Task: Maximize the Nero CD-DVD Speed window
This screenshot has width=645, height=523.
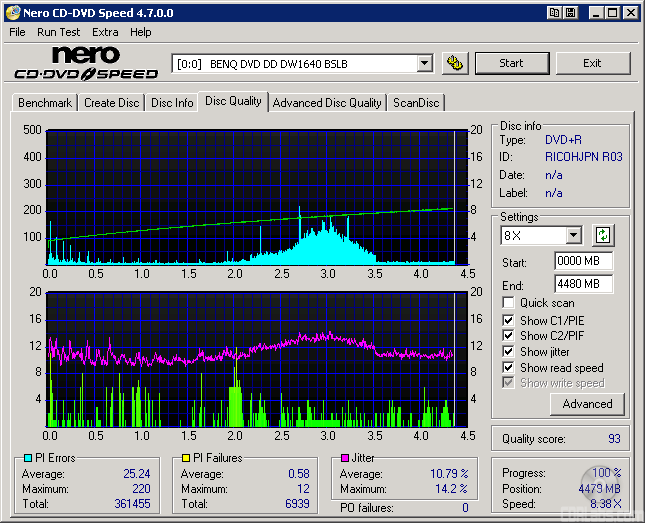Action: pyautogui.click(x=612, y=13)
